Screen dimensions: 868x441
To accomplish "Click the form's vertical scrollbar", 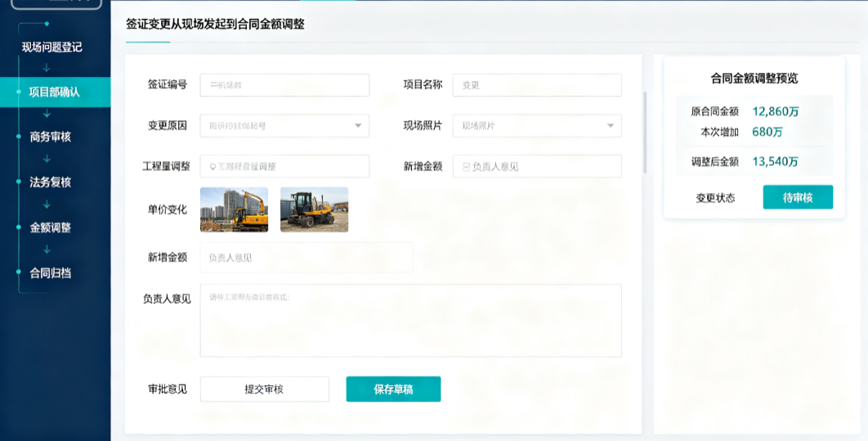I will (645, 133).
